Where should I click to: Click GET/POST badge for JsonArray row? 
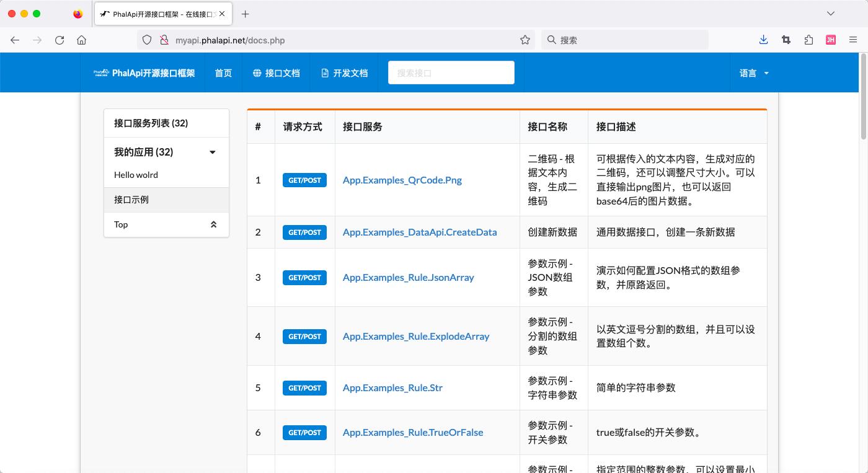[304, 278]
